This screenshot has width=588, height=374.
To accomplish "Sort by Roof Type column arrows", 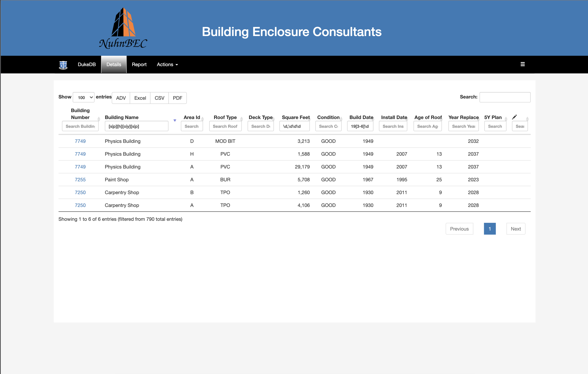I will click(241, 119).
